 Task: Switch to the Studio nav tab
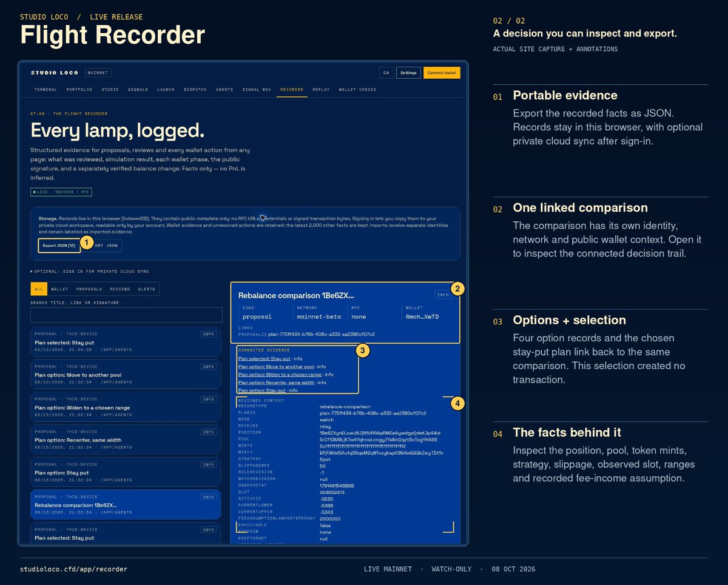click(110, 90)
